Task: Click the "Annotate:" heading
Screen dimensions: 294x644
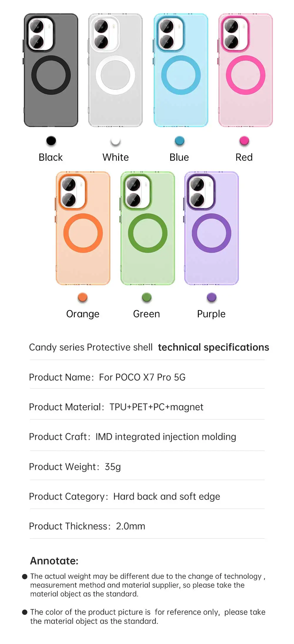Action: point(54,561)
